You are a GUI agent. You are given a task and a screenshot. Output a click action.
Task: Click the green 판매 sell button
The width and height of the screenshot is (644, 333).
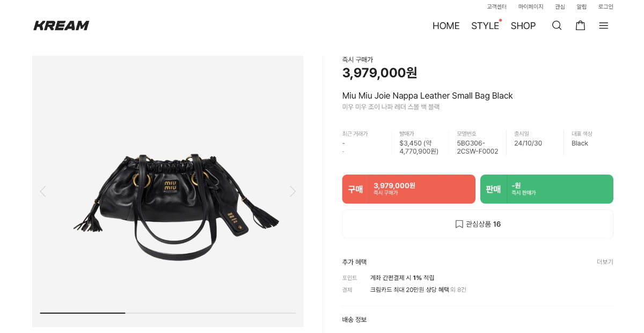[x=546, y=189]
